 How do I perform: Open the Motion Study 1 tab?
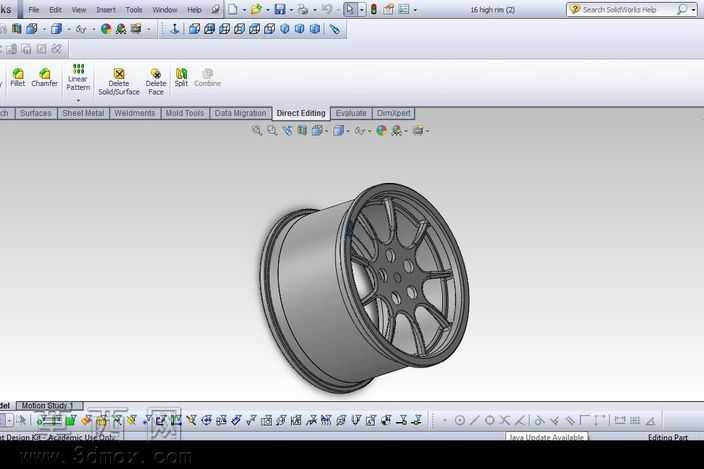49,405
